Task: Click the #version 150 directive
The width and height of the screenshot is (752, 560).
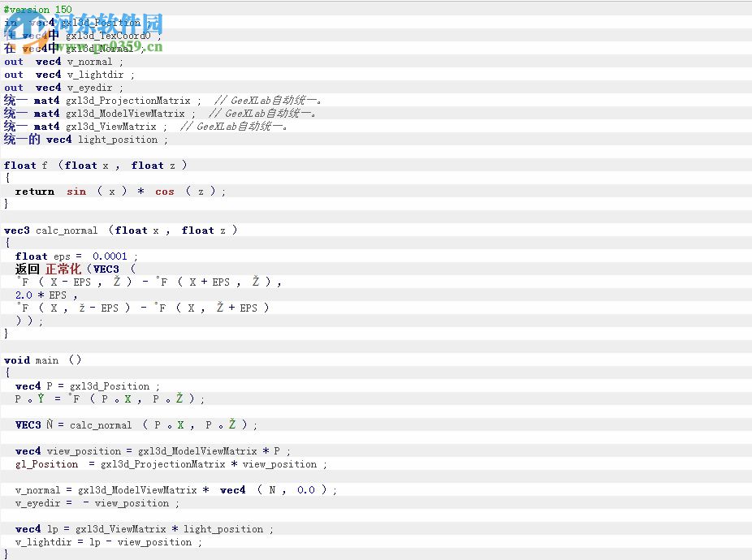Action: pyautogui.click(x=36, y=9)
